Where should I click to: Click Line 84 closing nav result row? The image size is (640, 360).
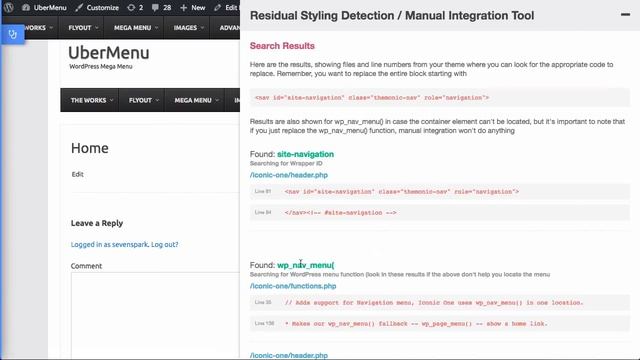click(440, 212)
